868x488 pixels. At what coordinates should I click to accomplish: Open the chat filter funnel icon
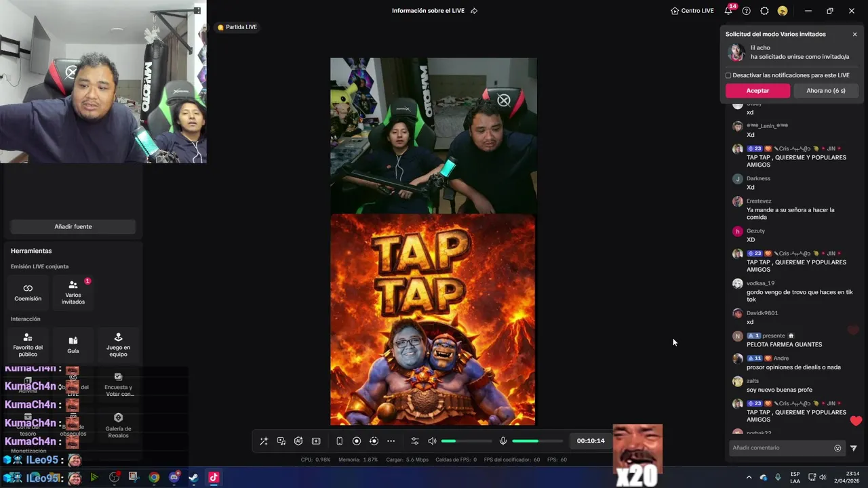[x=854, y=448]
